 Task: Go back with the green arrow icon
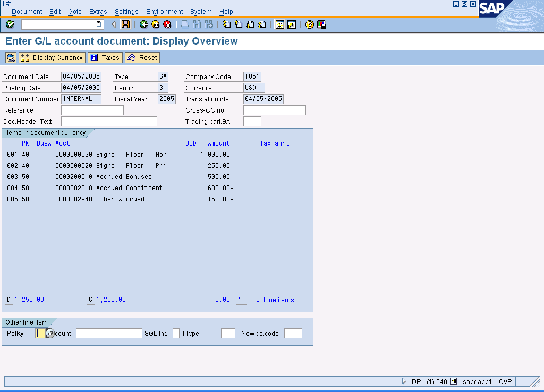143,24
